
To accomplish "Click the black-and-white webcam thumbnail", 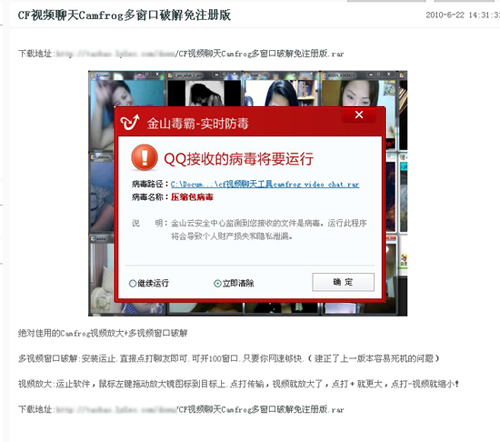I will pyautogui.click(x=204, y=93).
